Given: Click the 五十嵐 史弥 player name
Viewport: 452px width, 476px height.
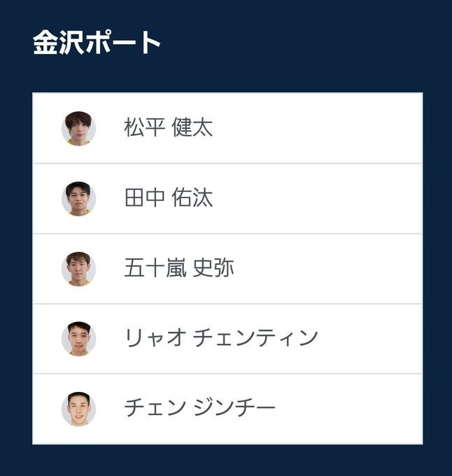Looking at the screenshot, I should pyautogui.click(x=179, y=269).
